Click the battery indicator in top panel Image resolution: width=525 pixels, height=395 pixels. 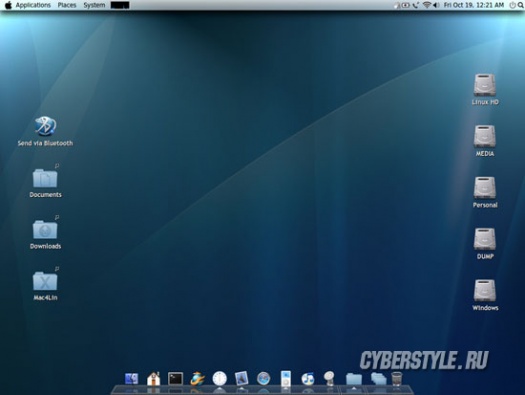[406, 5]
